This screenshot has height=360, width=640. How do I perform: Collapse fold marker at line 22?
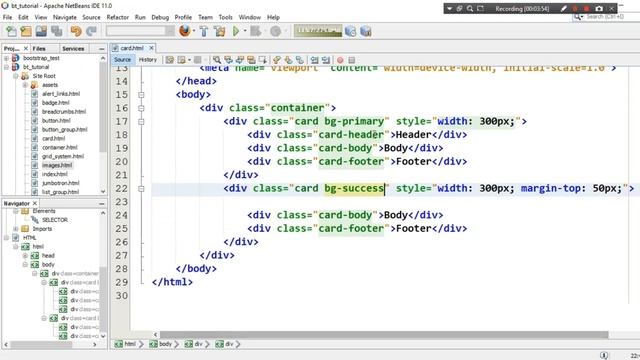(x=141, y=189)
